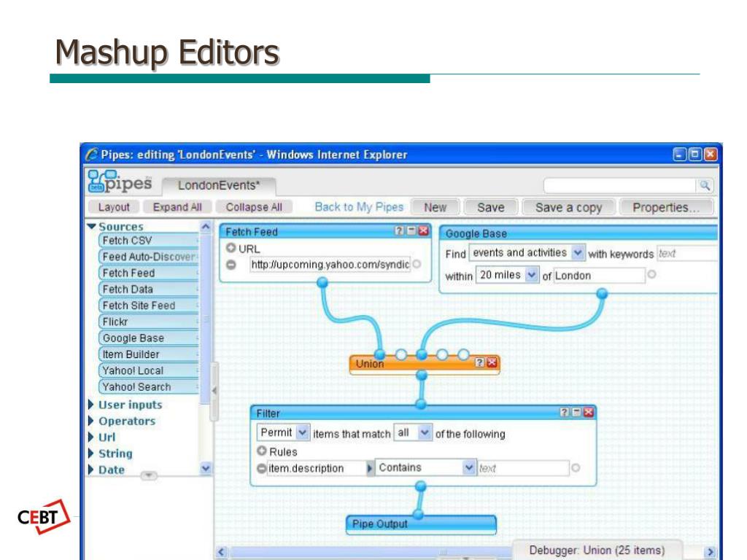Open the Debugger Union panel
The image size is (747, 560).
click(x=597, y=550)
